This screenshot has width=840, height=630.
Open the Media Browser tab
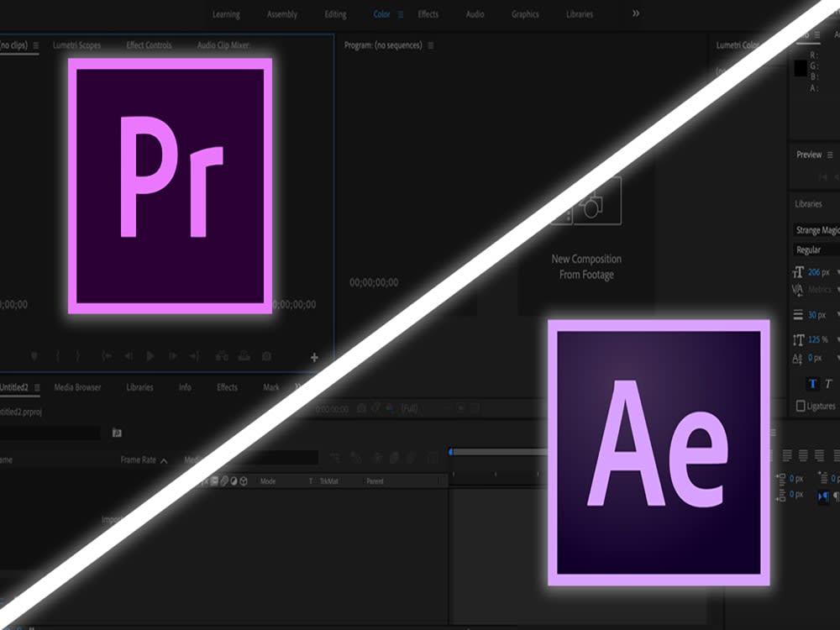click(x=77, y=387)
